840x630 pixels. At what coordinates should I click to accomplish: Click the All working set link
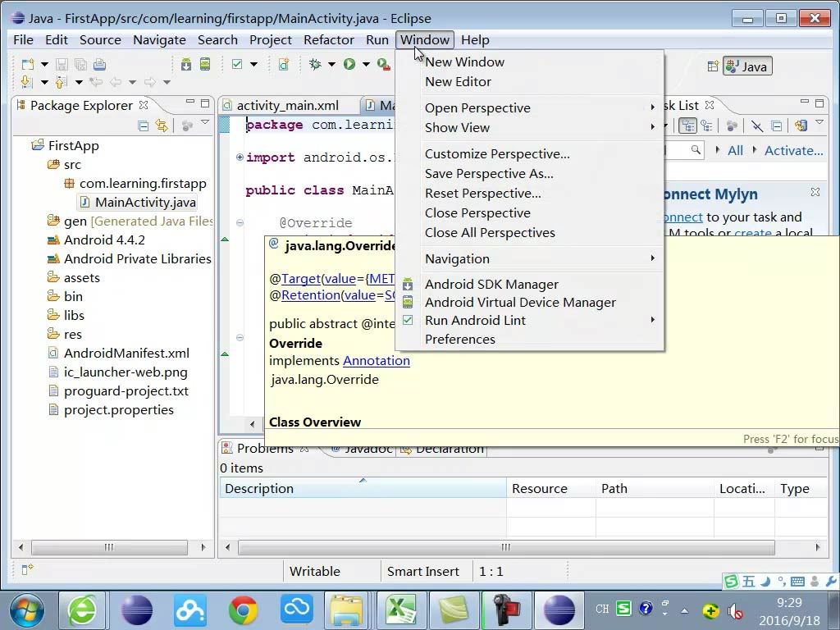(735, 151)
